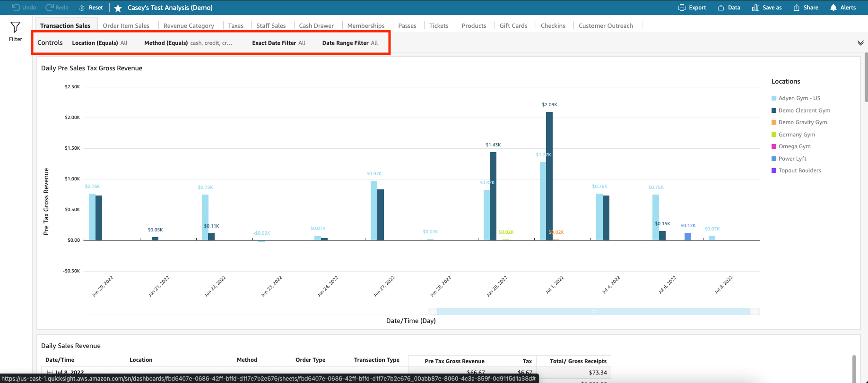Click the Demo Clearent Gym legend swatch
The image size is (868, 383).
(774, 111)
